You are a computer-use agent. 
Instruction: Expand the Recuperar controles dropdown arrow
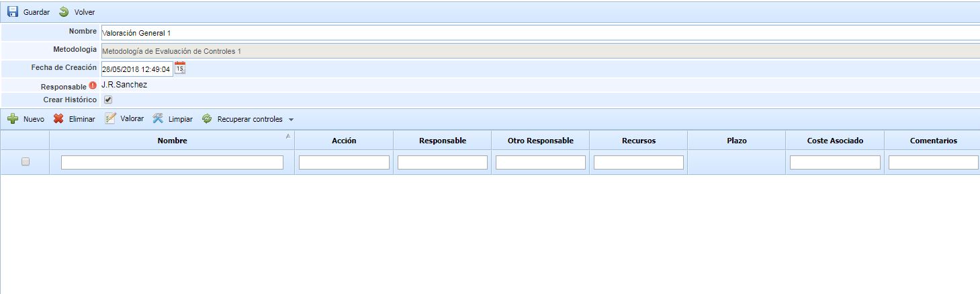(x=291, y=120)
